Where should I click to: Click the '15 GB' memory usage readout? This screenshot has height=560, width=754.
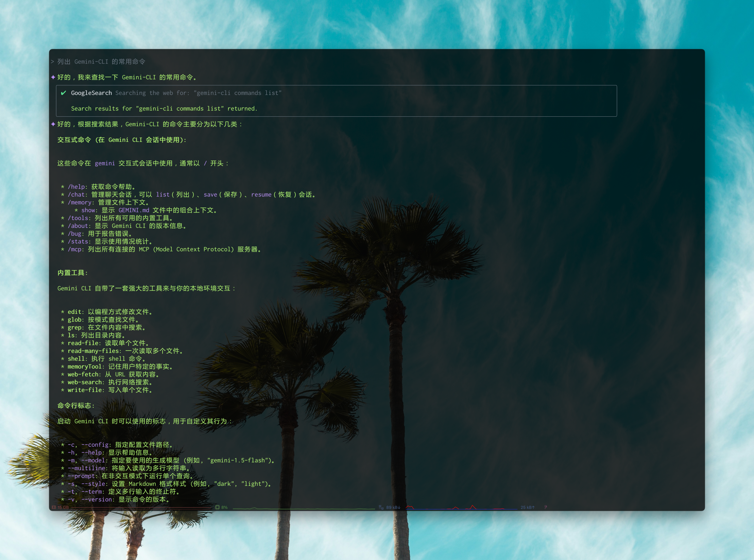pos(63,507)
